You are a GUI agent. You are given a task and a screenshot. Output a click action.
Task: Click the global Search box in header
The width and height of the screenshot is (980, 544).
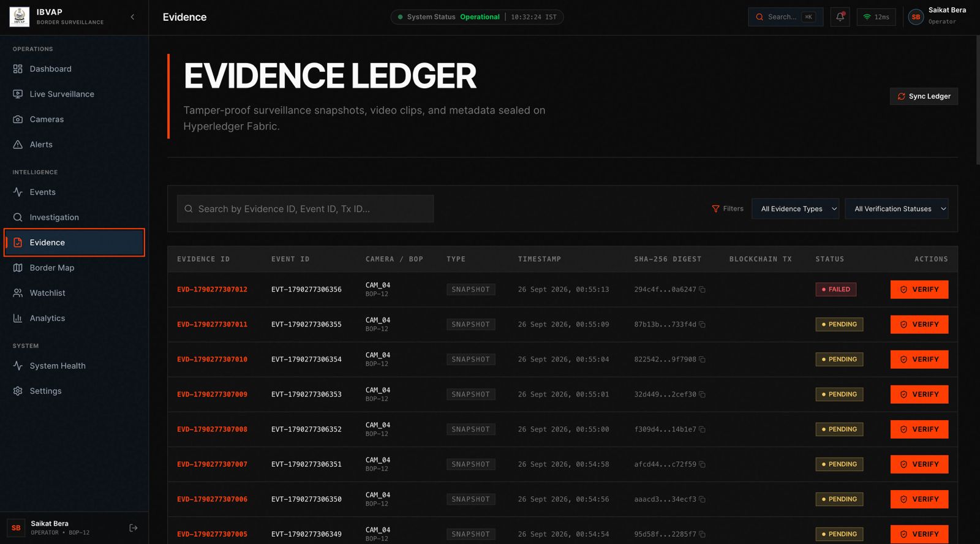click(x=785, y=17)
